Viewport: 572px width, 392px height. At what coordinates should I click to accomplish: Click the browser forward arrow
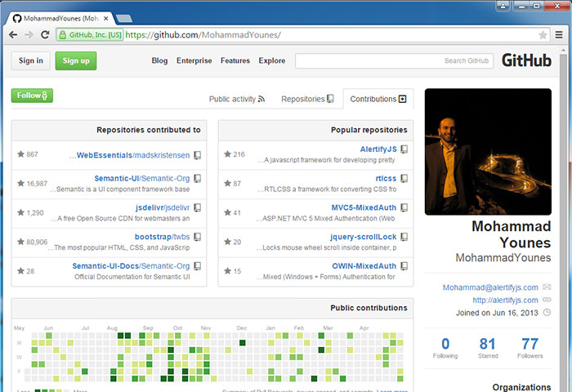tap(29, 35)
